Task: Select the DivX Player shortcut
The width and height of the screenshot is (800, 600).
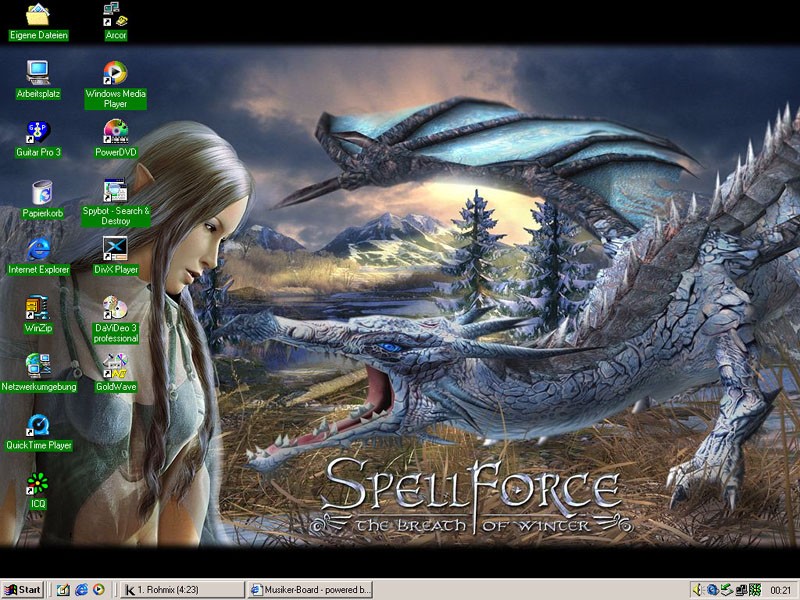Action: click(116, 249)
